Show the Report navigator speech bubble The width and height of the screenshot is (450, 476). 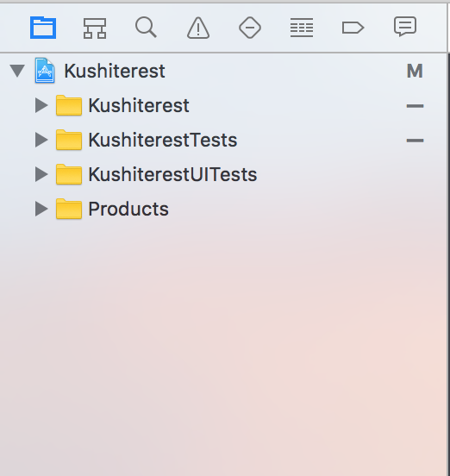(405, 27)
